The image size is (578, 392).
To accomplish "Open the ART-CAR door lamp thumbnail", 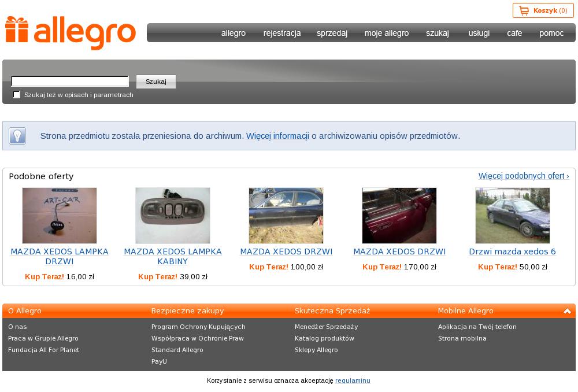I will (x=60, y=215).
